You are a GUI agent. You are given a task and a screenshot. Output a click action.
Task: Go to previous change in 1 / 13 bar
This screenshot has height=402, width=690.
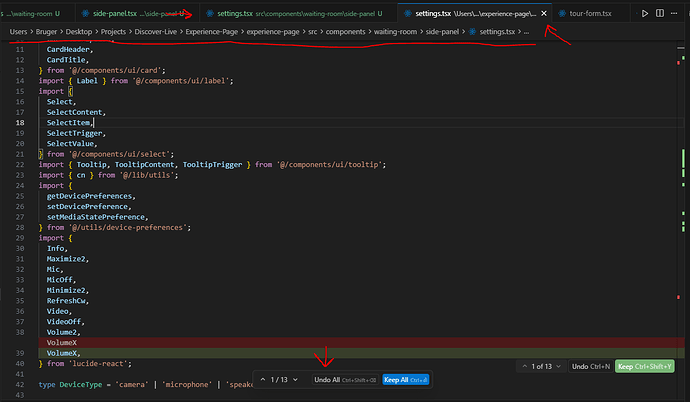coord(263,380)
